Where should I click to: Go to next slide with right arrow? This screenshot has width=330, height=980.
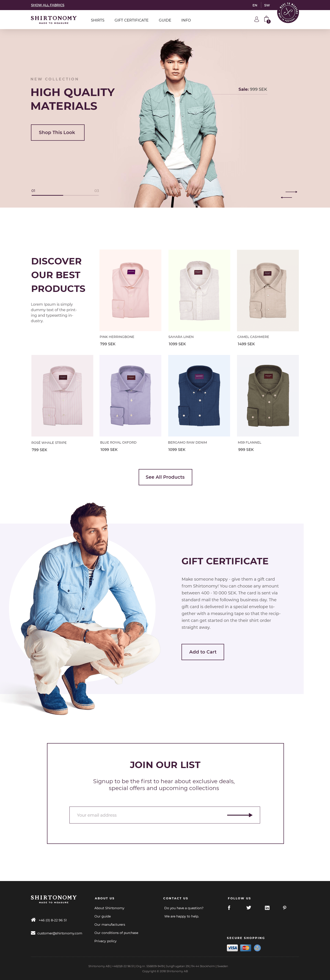(291, 192)
